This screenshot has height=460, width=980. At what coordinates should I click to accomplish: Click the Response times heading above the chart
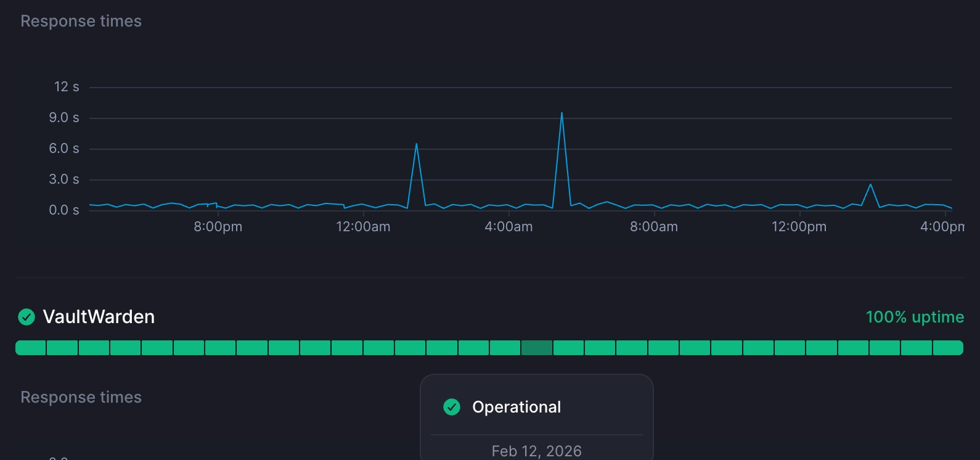point(81,21)
